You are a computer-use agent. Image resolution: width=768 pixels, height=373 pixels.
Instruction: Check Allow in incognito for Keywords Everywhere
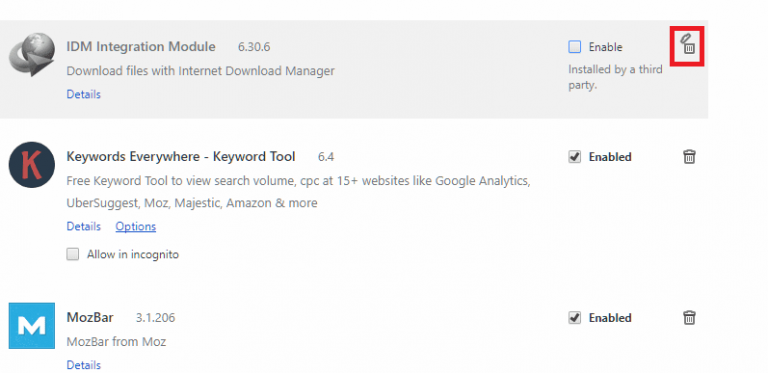[x=72, y=254]
